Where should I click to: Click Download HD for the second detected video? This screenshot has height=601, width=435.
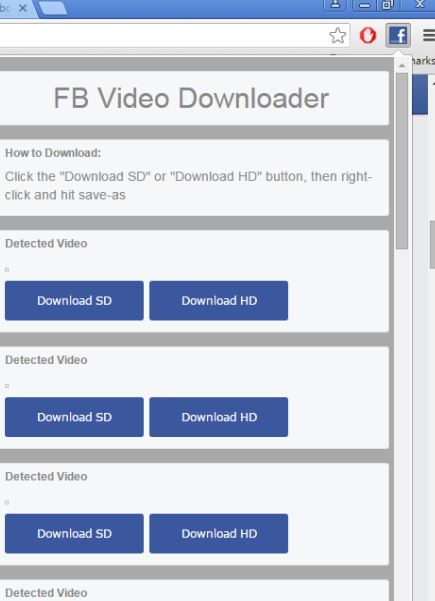[218, 417]
